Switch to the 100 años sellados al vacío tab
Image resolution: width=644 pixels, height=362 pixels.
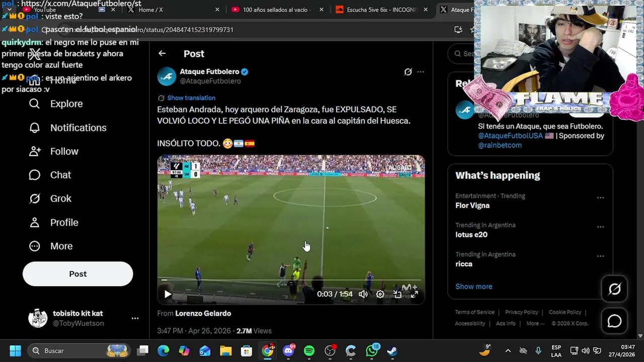[277, 10]
